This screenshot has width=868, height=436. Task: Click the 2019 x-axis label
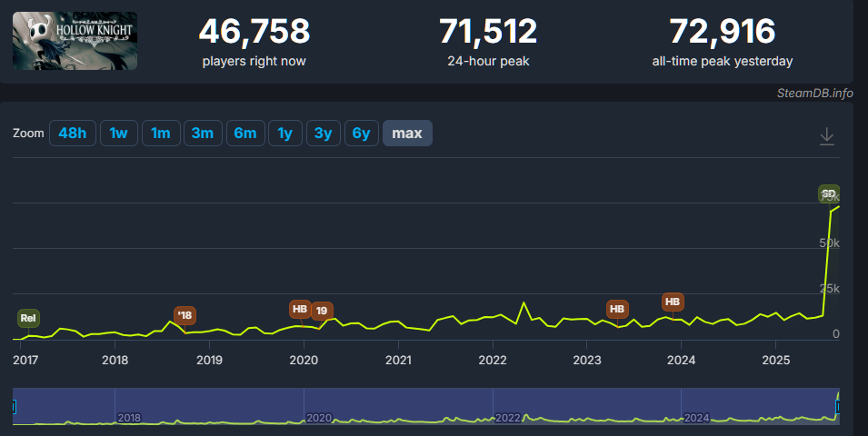point(209,361)
